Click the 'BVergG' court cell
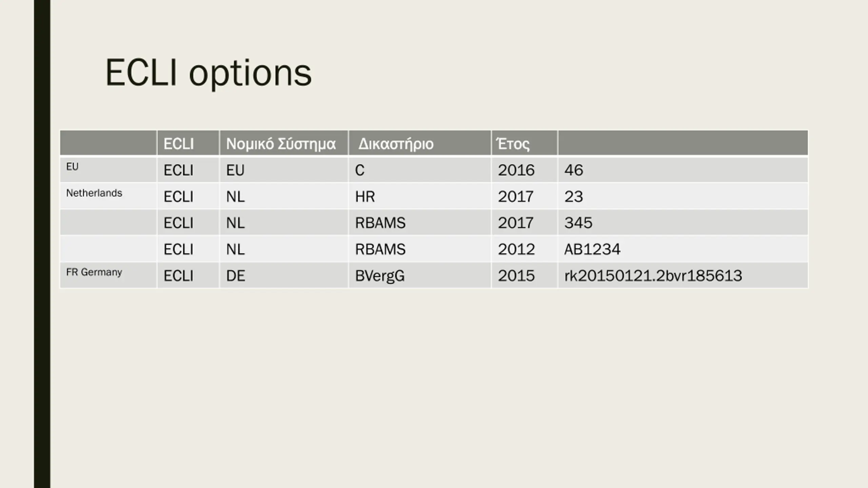Screen dimensions: 868x488 click(x=420, y=275)
